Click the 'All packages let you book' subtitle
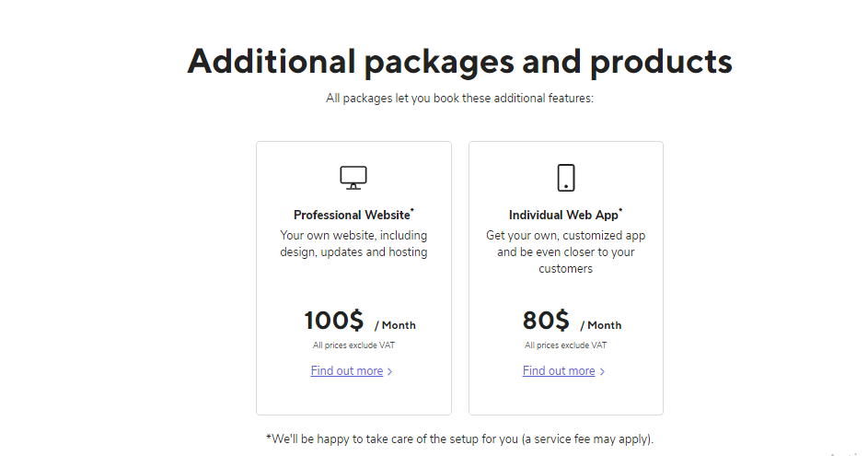This screenshot has width=868, height=456. (x=459, y=98)
